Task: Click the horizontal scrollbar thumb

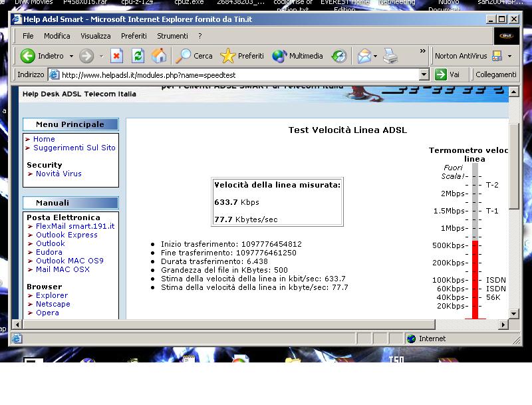Action: pyautogui.click(x=229, y=325)
